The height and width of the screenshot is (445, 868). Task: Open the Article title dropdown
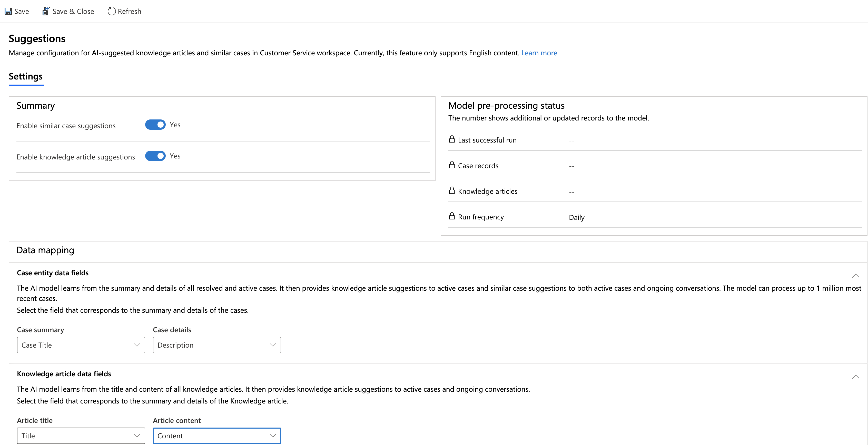click(81, 436)
